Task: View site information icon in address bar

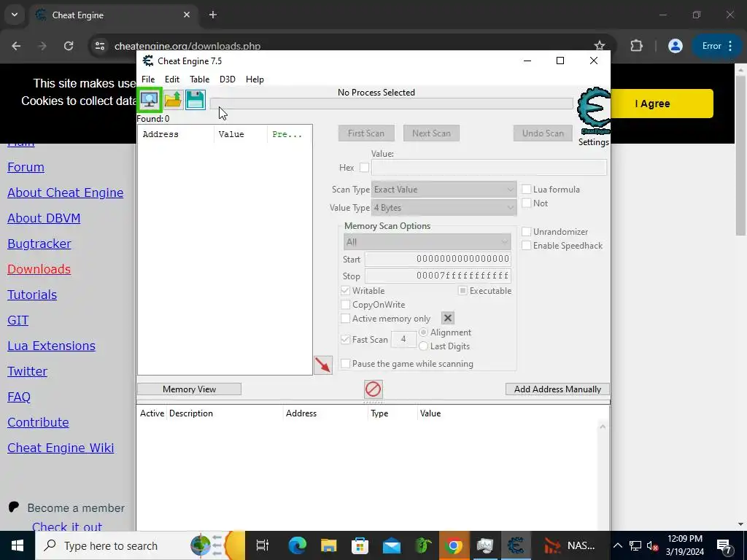Action: [100, 46]
